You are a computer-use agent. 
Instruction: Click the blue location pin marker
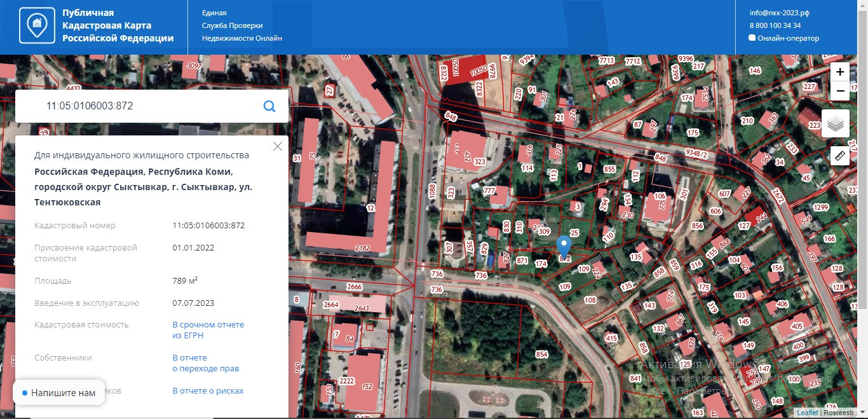pyautogui.click(x=564, y=246)
